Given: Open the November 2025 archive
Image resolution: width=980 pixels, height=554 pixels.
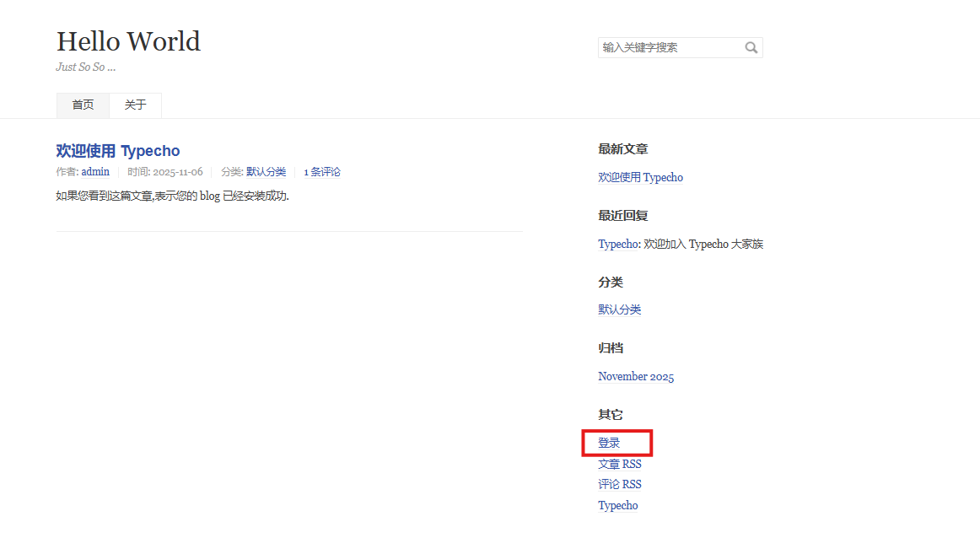Looking at the screenshot, I should 636,377.
